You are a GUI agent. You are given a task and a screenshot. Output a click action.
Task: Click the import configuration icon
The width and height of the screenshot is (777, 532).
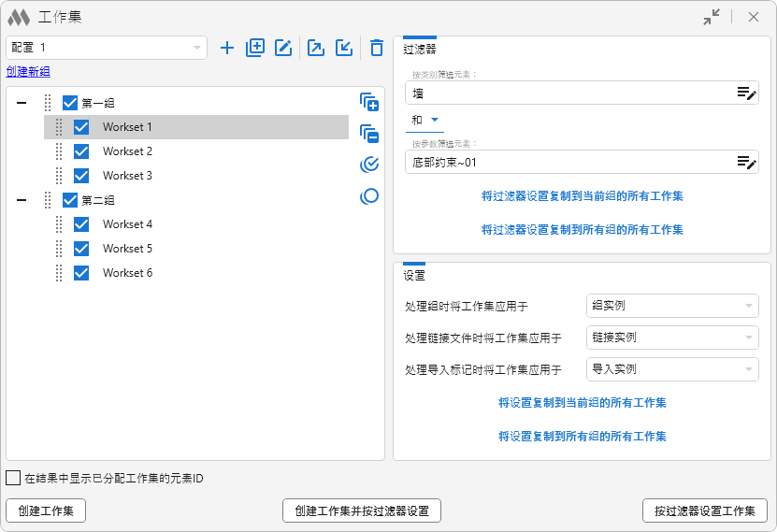[344, 48]
